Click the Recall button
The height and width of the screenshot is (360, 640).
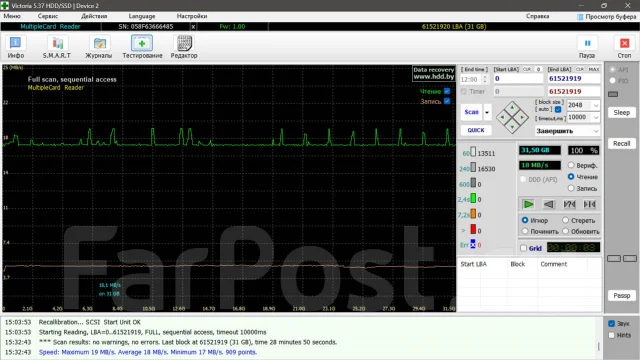[x=622, y=144]
